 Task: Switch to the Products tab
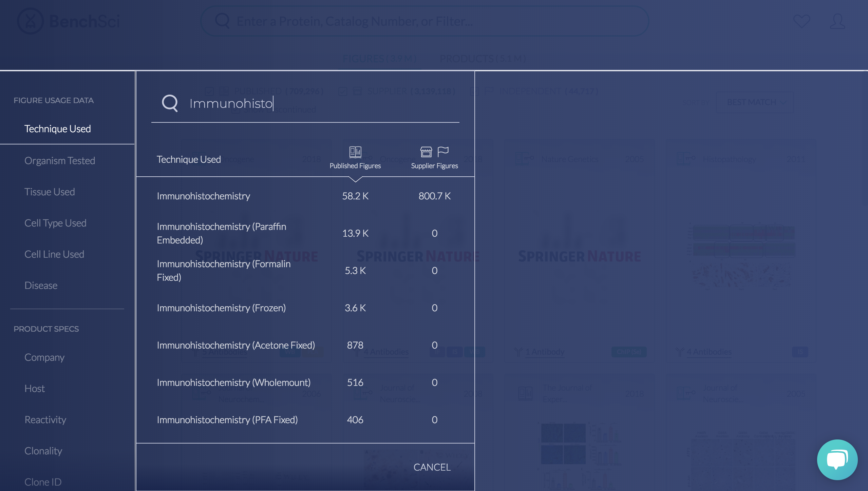click(483, 59)
